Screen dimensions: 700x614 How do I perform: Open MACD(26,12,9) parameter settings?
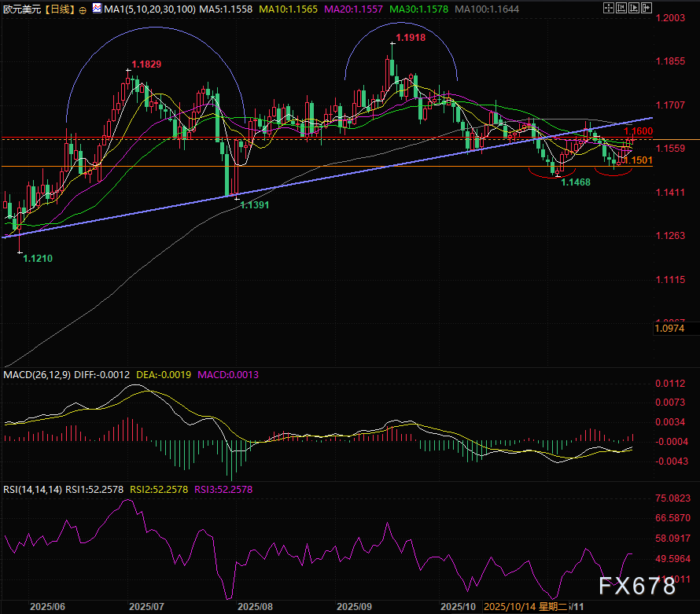pos(38,375)
